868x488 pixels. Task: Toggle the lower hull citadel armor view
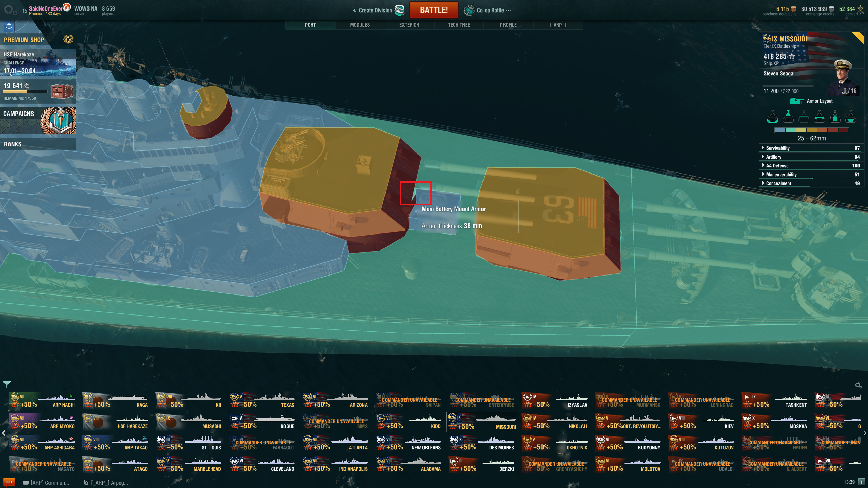click(851, 117)
